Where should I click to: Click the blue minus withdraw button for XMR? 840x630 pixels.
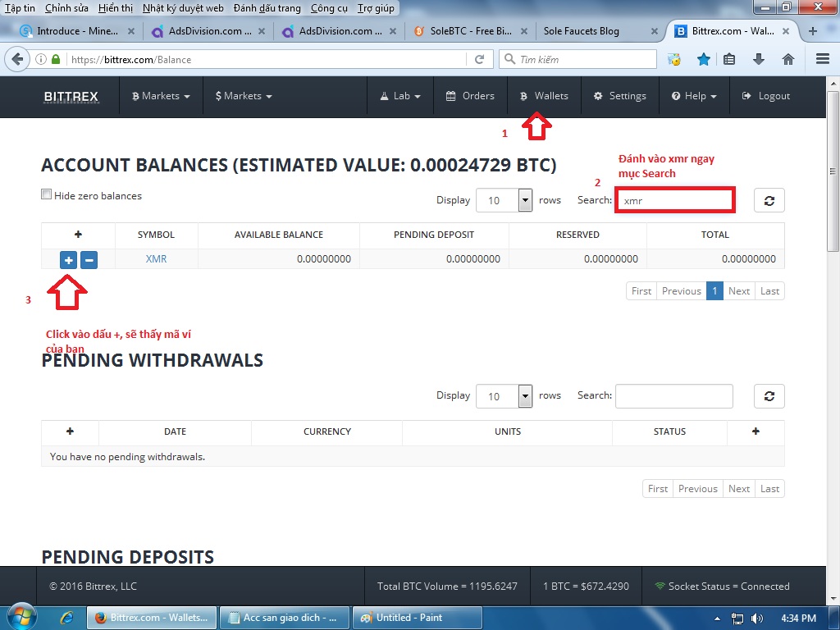coord(89,260)
